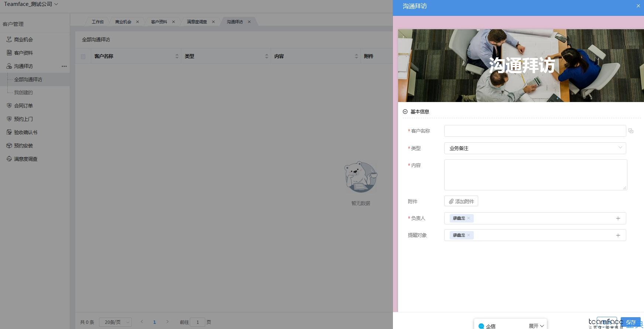The width and height of the screenshot is (644, 329).
Task: Toggle the select-all checkbox in table header
Action: [x=83, y=57]
